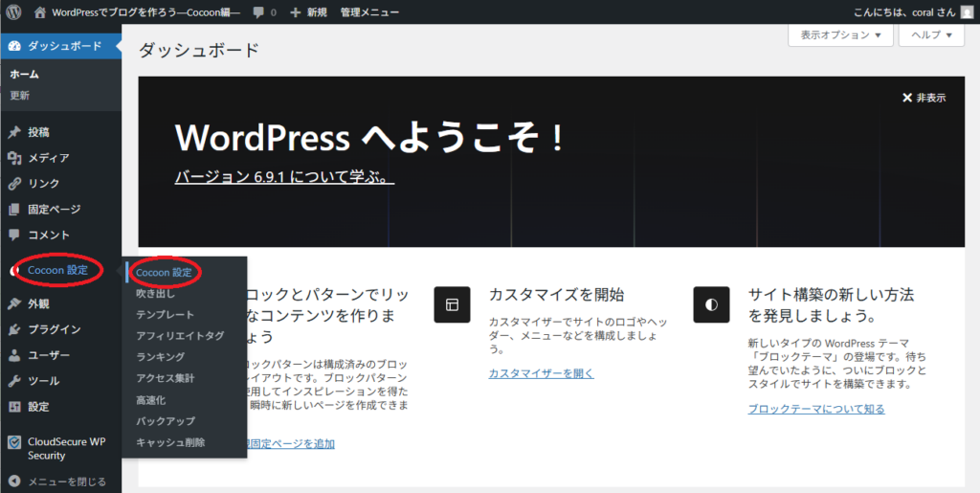This screenshot has height=493, width=980.
Task: Expand the ヘルプ dropdown
Action: coord(933,35)
